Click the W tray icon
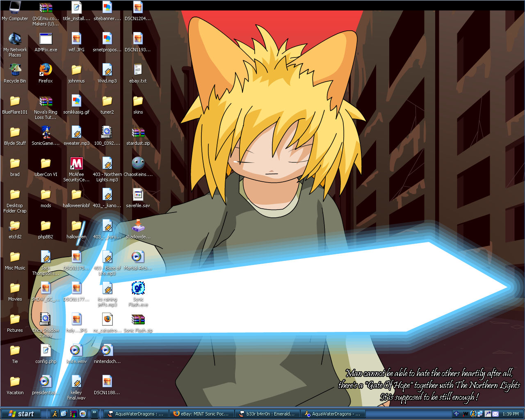 tap(466, 414)
